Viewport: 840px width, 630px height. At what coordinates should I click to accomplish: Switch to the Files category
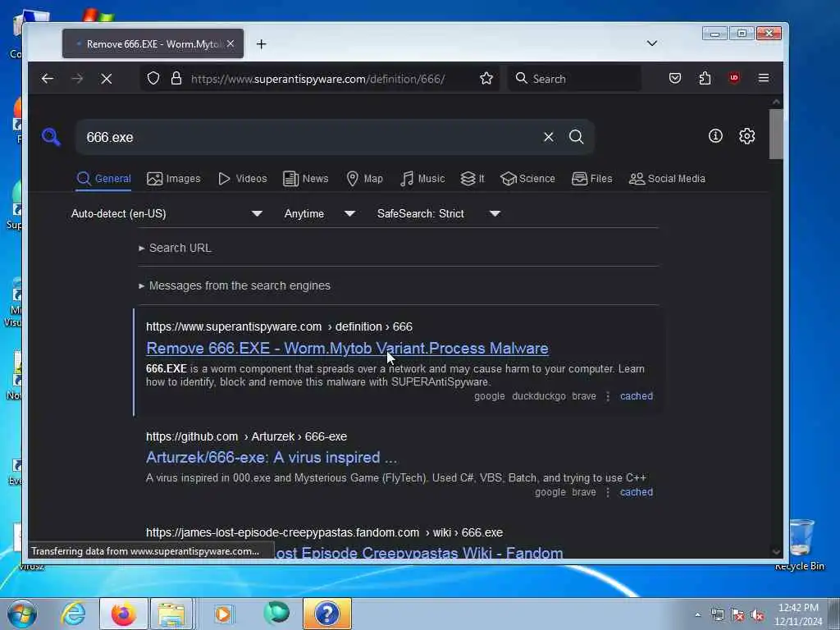(591, 179)
